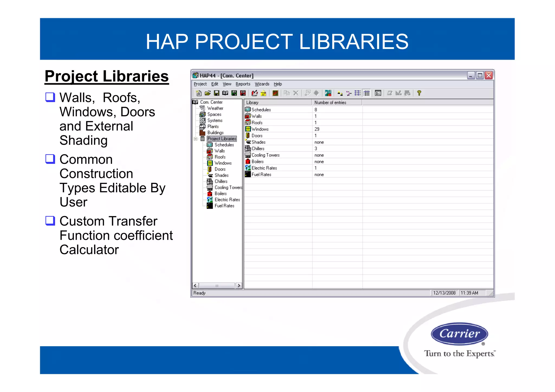Open the Edit menu
The height and width of the screenshot is (392, 555).
pos(215,84)
